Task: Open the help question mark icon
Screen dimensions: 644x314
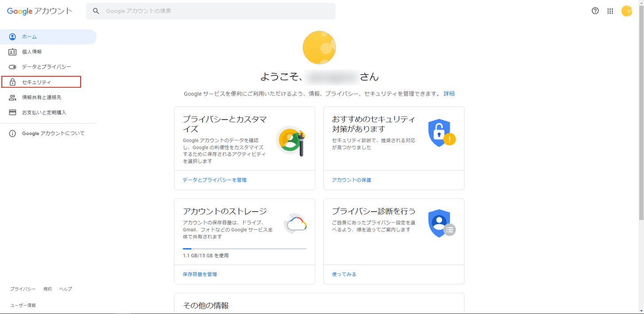Action: point(595,11)
